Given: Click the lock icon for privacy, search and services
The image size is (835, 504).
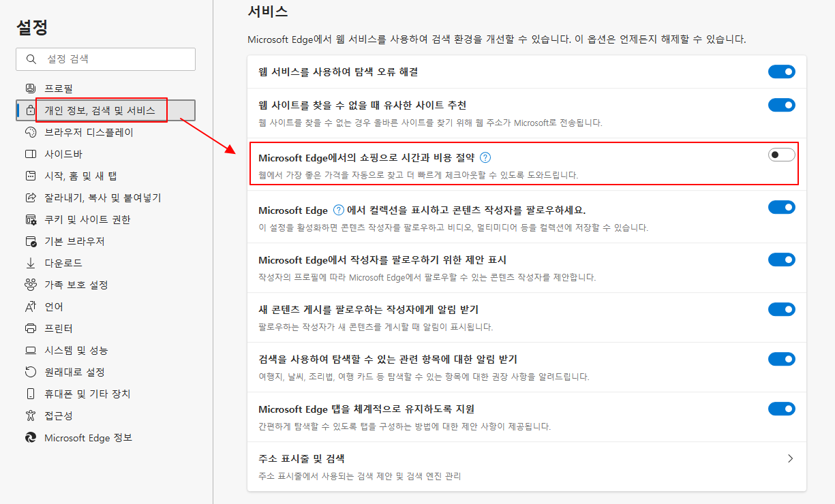Looking at the screenshot, I should coord(30,110).
